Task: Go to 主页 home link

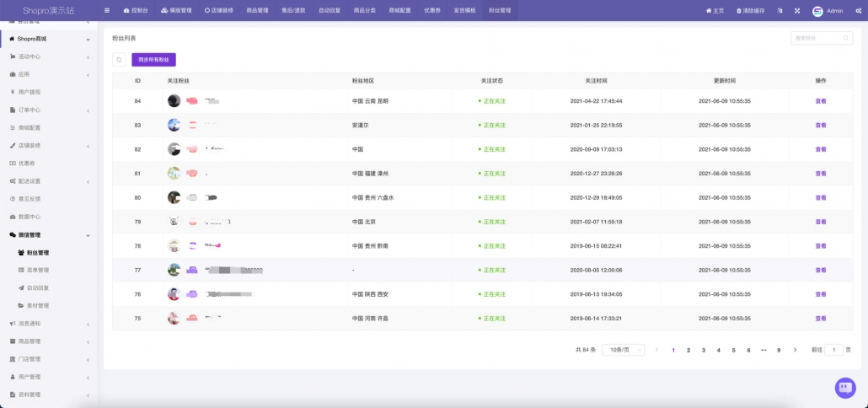Action: point(715,10)
